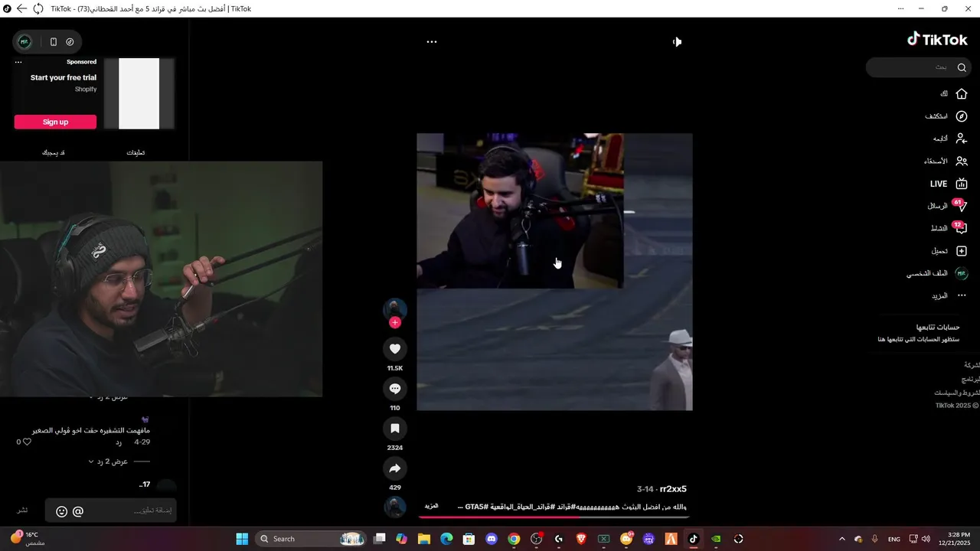Open the sponsored ad options dots
Viewport: 980px width, 551px height.
[x=18, y=62]
